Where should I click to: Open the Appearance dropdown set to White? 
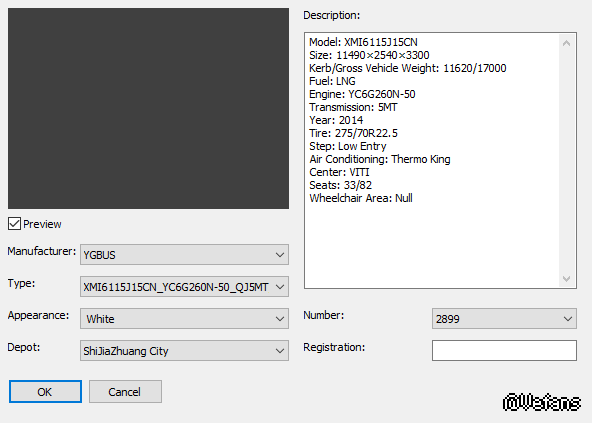click(184, 318)
